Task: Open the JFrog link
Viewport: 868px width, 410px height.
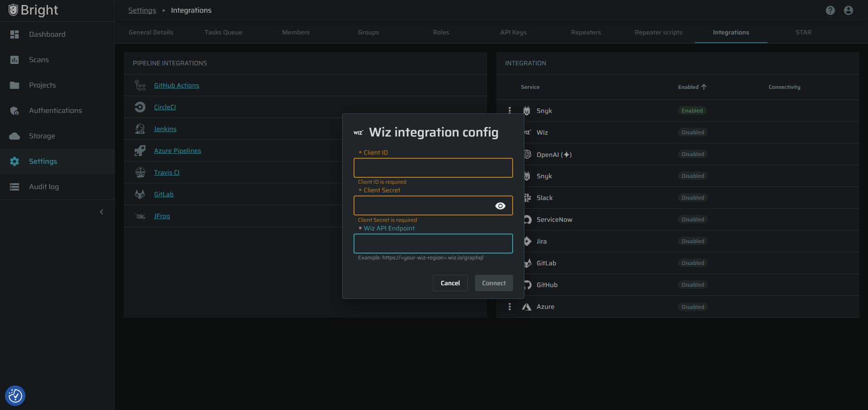Action: pyautogui.click(x=162, y=216)
